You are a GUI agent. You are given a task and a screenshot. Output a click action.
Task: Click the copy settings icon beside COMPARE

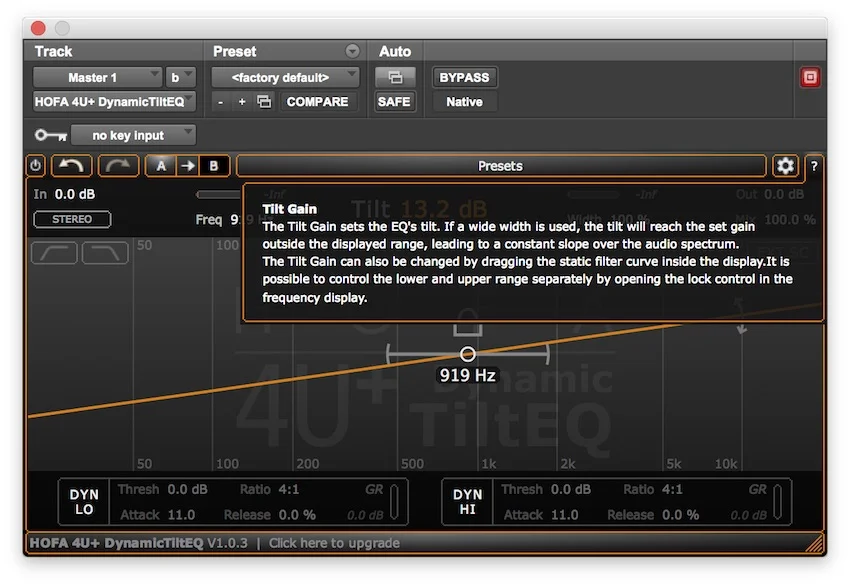pos(264,102)
